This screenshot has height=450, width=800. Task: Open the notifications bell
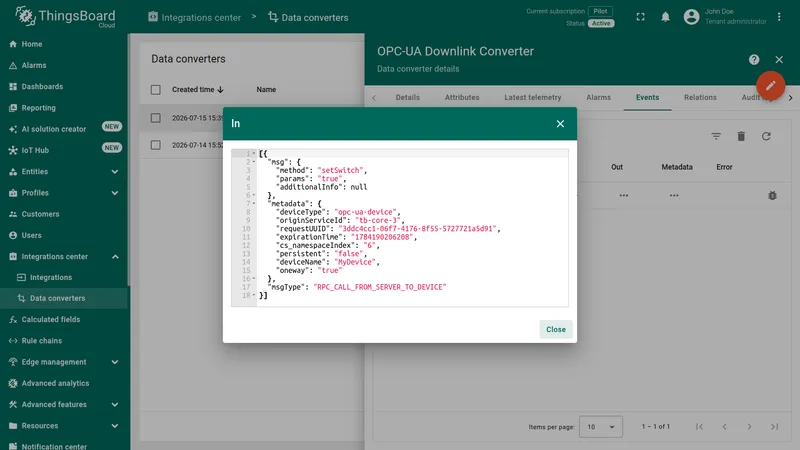[x=665, y=17]
